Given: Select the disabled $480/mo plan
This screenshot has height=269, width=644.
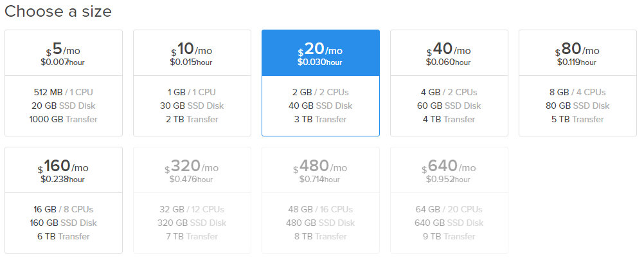Looking at the screenshot, I should (321, 200).
